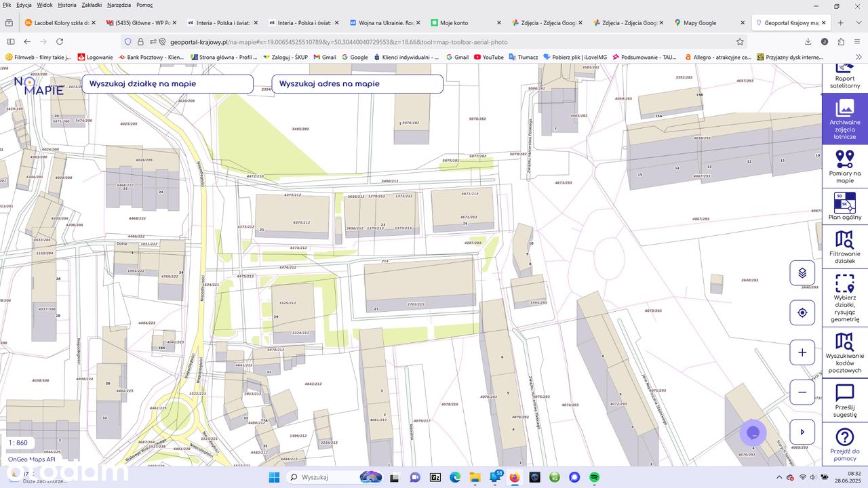Zoom out the map with minus button
The width and height of the screenshot is (868, 488).
point(802,392)
